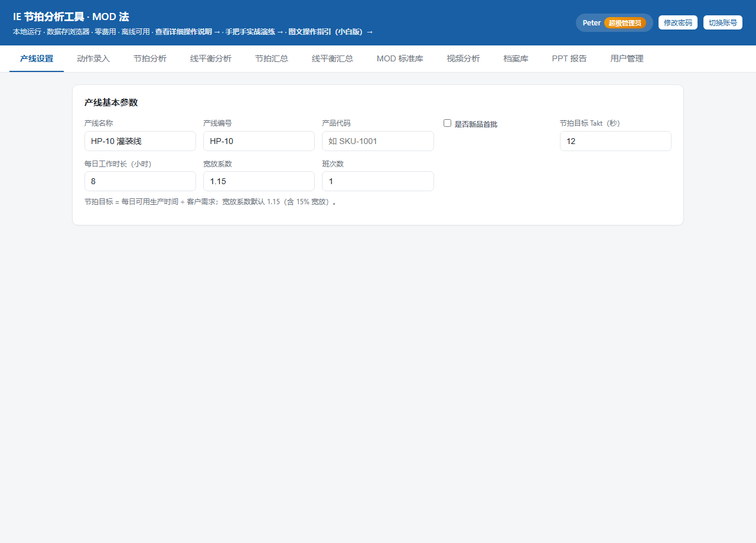Screen dimensions: 756x543
Task: Go to the 档案库 tab
Action: pyautogui.click(x=516, y=59)
